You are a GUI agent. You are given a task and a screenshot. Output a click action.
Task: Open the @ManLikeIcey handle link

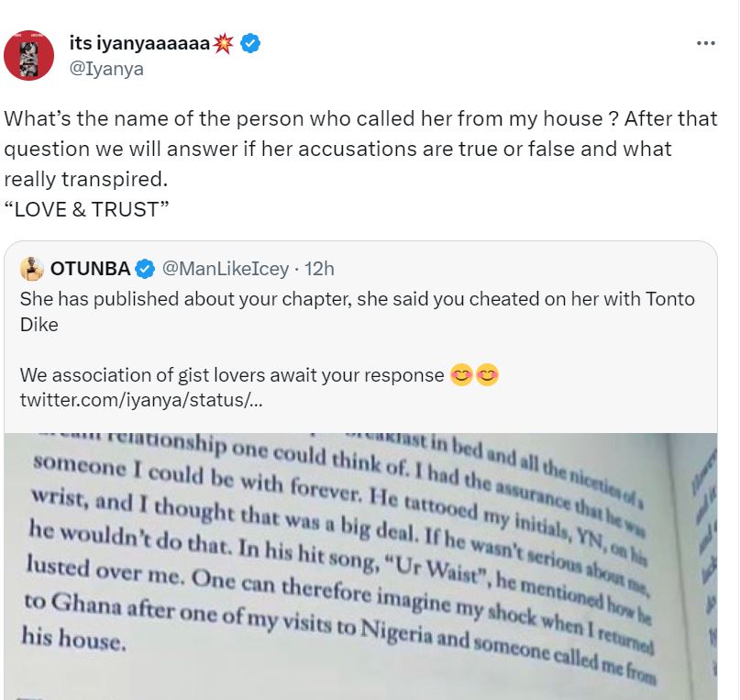(x=226, y=269)
